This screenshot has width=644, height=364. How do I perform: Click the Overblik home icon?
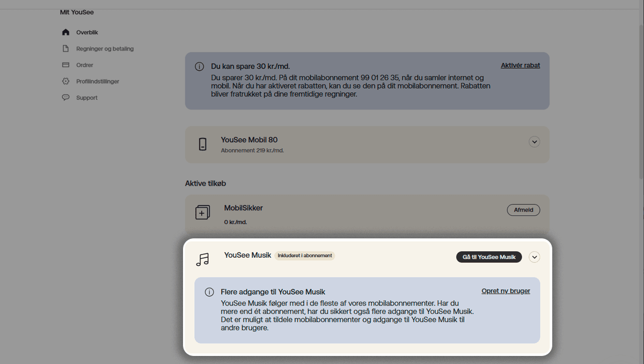pos(65,32)
